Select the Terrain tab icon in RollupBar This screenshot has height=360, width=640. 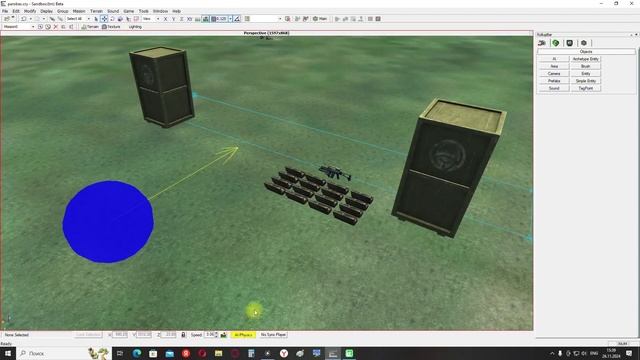pyautogui.click(x=556, y=43)
